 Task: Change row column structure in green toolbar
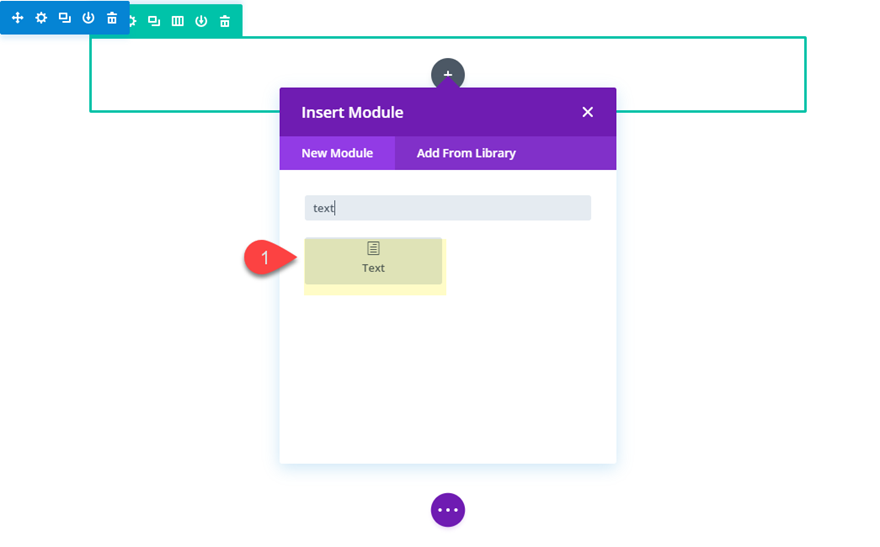coord(177,21)
